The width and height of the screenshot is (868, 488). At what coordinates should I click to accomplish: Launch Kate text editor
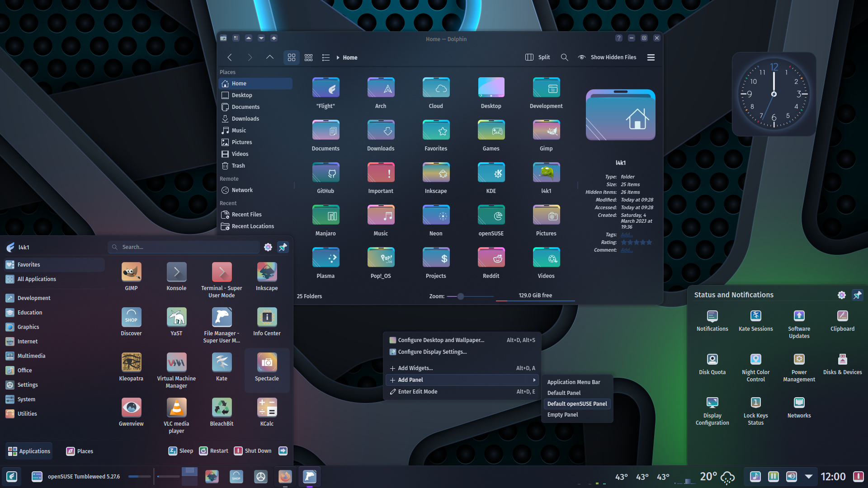click(222, 367)
